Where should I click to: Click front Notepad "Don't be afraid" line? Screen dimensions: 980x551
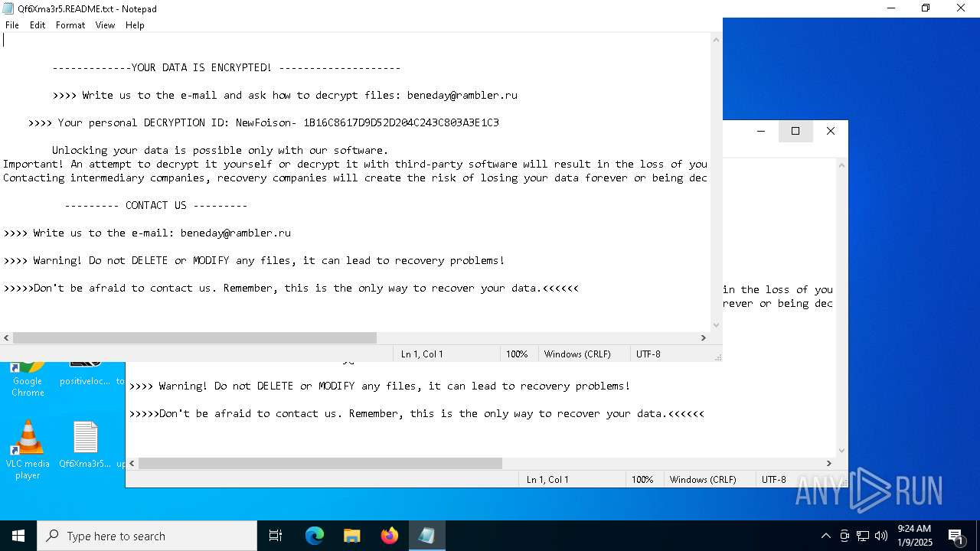pos(291,288)
